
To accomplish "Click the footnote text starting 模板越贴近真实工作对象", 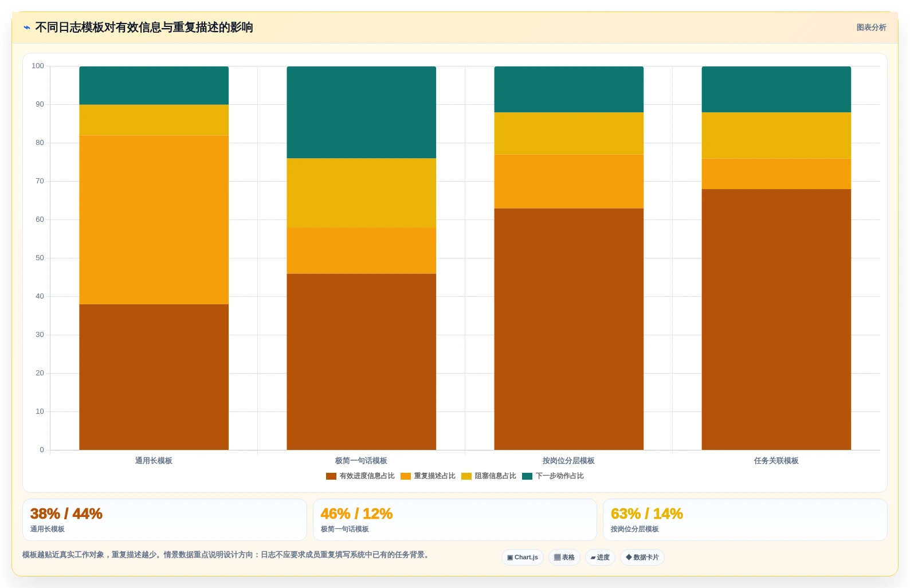I will (227, 555).
